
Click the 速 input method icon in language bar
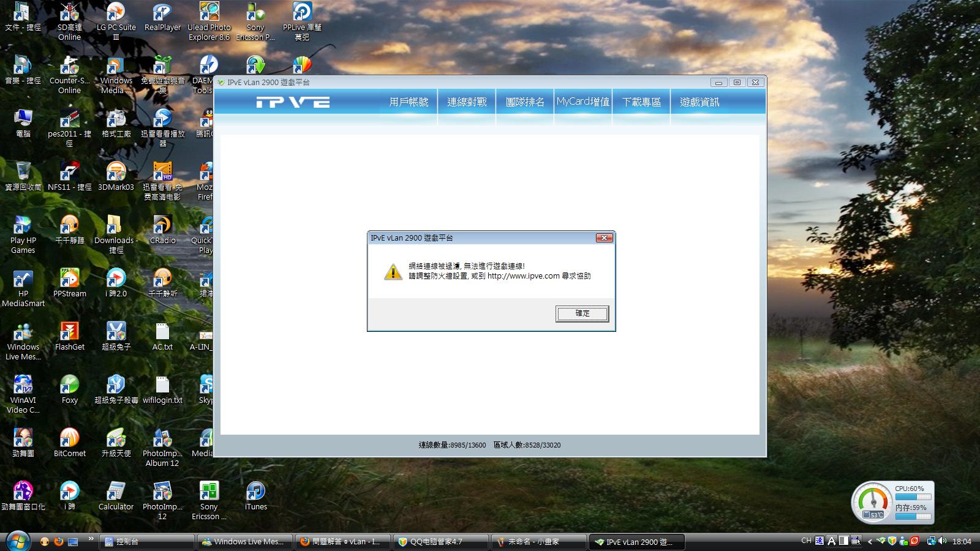(x=820, y=541)
